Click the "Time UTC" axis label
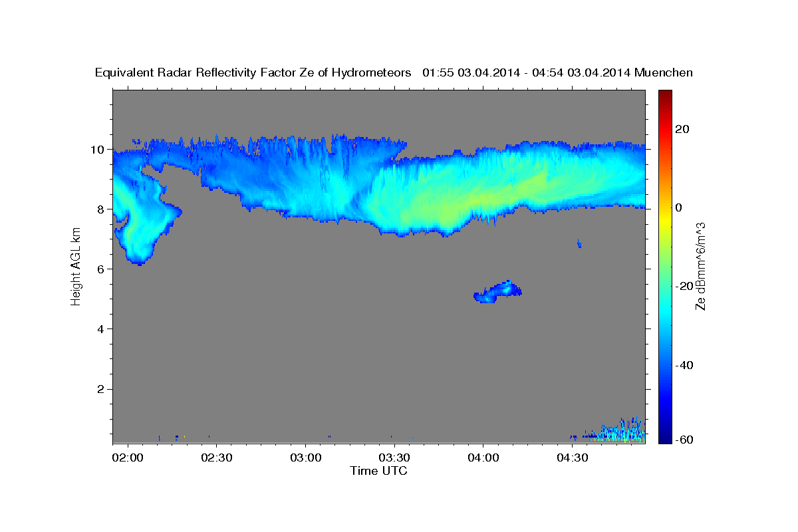Screen dimensions: 798x532 pyautogui.click(x=379, y=471)
